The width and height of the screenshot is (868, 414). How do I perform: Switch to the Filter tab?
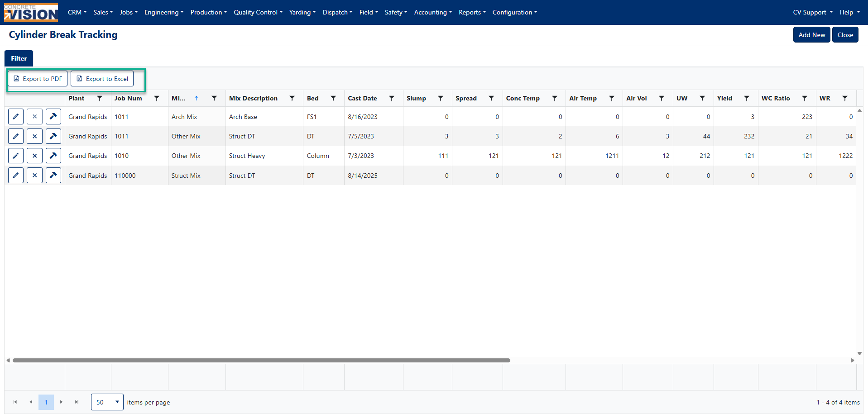pyautogui.click(x=19, y=58)
